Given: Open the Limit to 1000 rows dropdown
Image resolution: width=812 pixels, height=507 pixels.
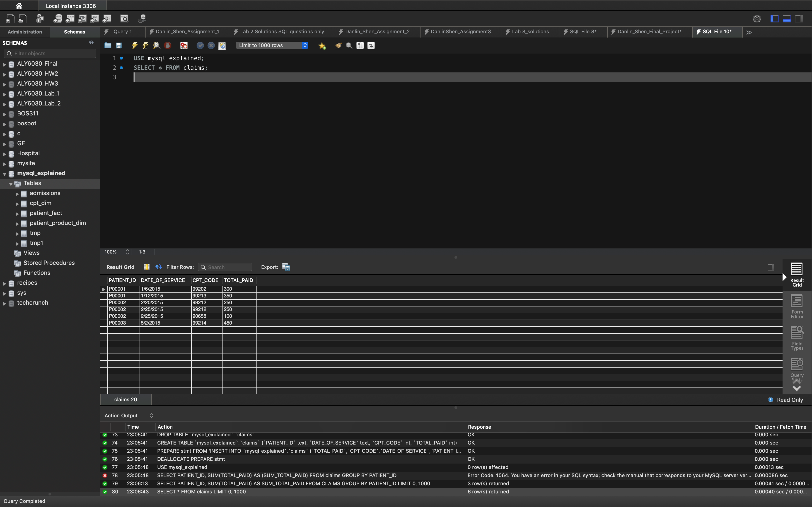Looking at the screenshot, I should (x=272, y=45).
